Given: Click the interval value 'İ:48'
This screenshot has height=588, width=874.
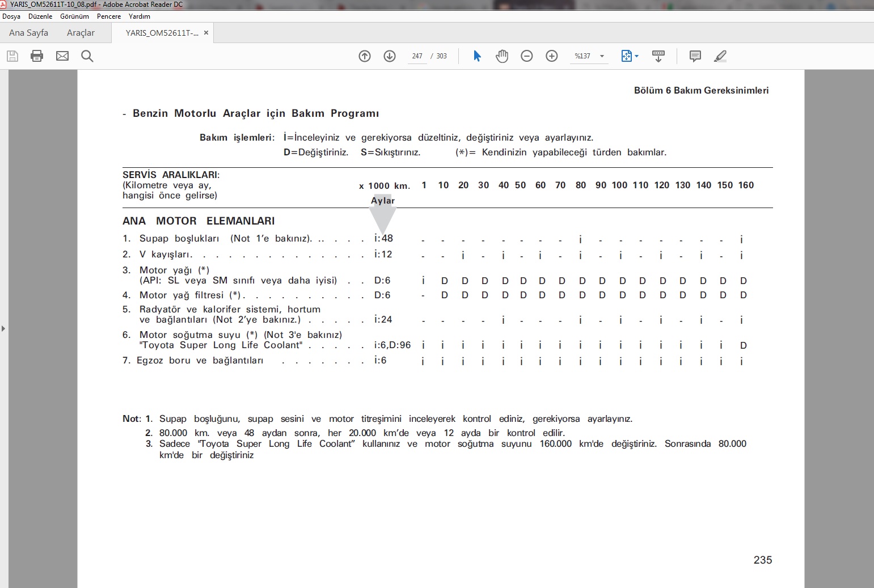Looking at the screenshot, I should click(x=384, y=239).
